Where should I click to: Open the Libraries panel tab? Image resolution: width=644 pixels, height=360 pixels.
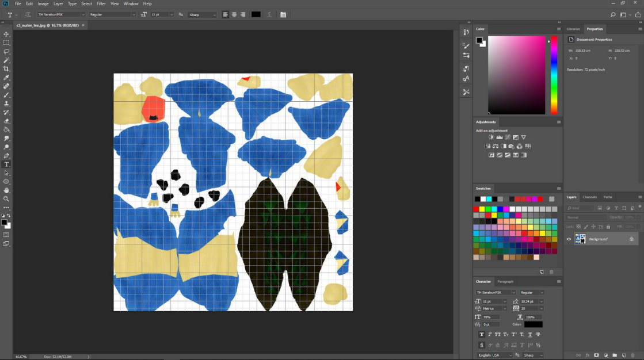(x=573, y=29)
